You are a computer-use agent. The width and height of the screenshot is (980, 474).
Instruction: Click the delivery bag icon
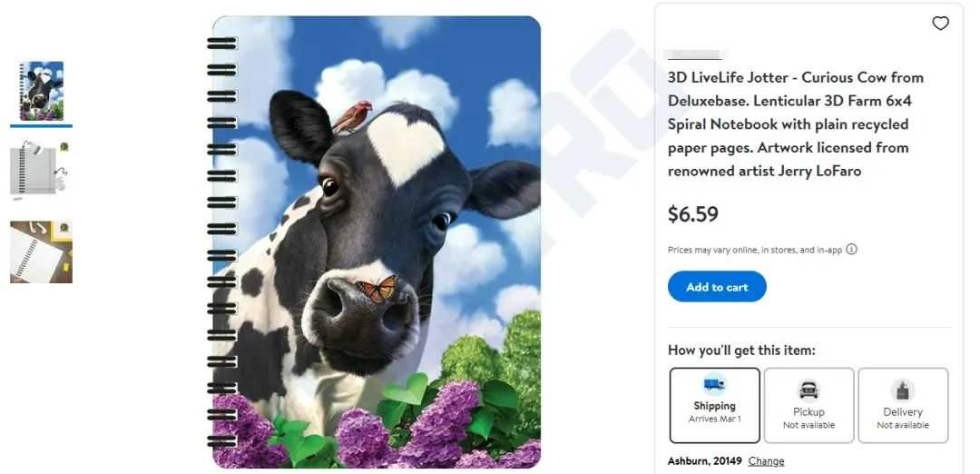[903, 390]
